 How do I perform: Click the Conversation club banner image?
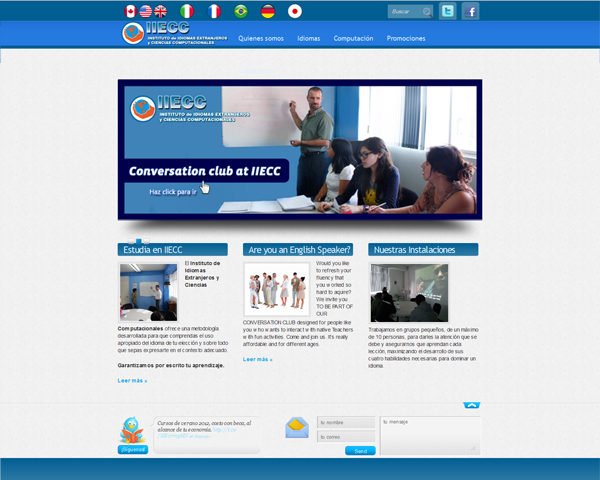tap(300, 148)
